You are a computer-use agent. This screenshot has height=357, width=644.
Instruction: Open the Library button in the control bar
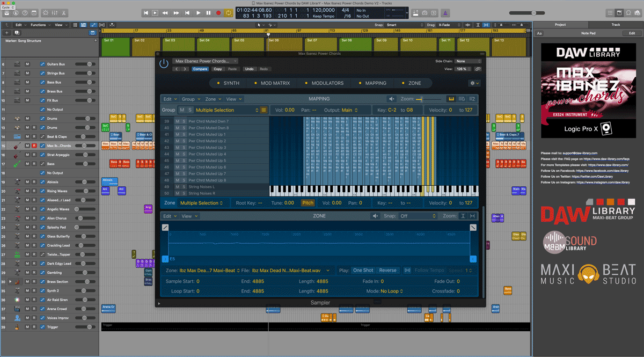point(6,12)
